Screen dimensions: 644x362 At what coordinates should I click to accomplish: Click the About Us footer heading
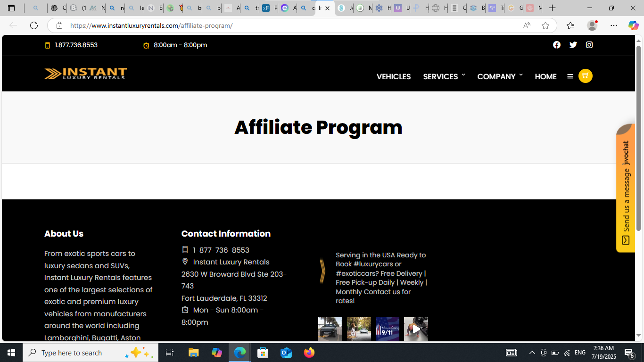coord(64,234)
